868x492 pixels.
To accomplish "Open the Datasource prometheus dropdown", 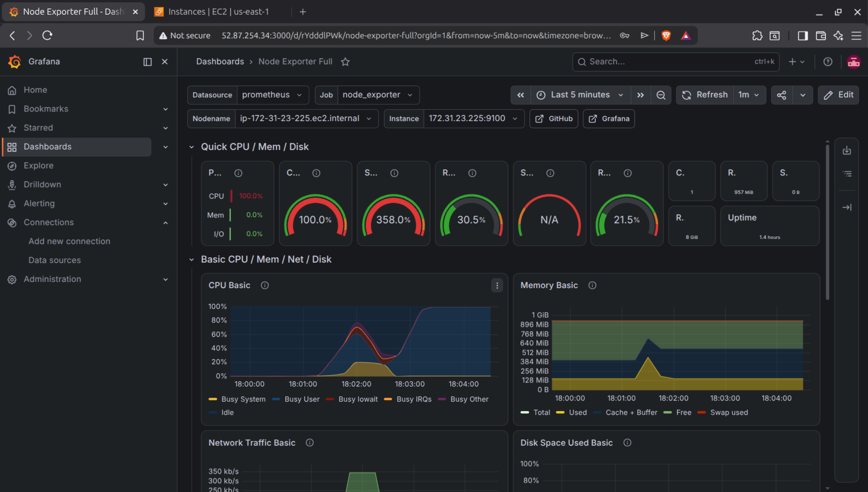I will pyautogui.click(x=273, y=95).
